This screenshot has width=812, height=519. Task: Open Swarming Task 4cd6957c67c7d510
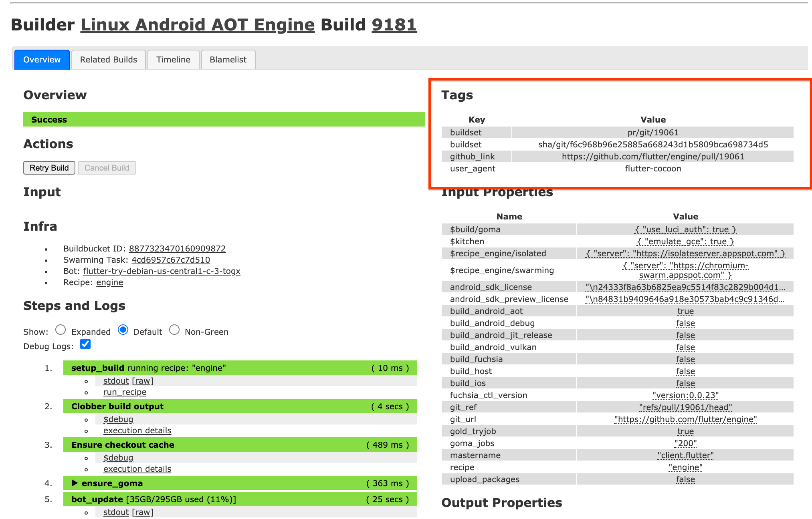170,260
